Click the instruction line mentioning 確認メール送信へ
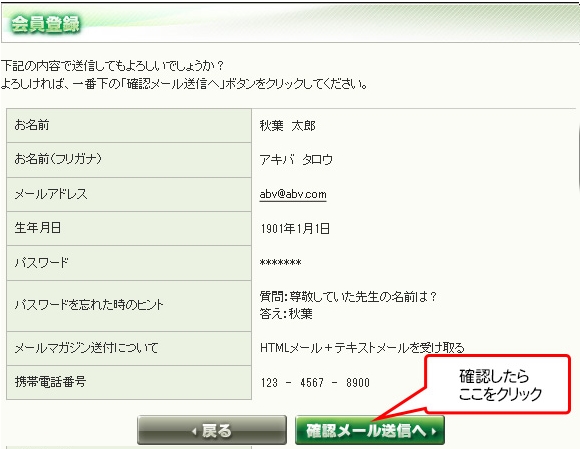Image resolution: width=580 pixels, height=449 pixels. (184, 84)
